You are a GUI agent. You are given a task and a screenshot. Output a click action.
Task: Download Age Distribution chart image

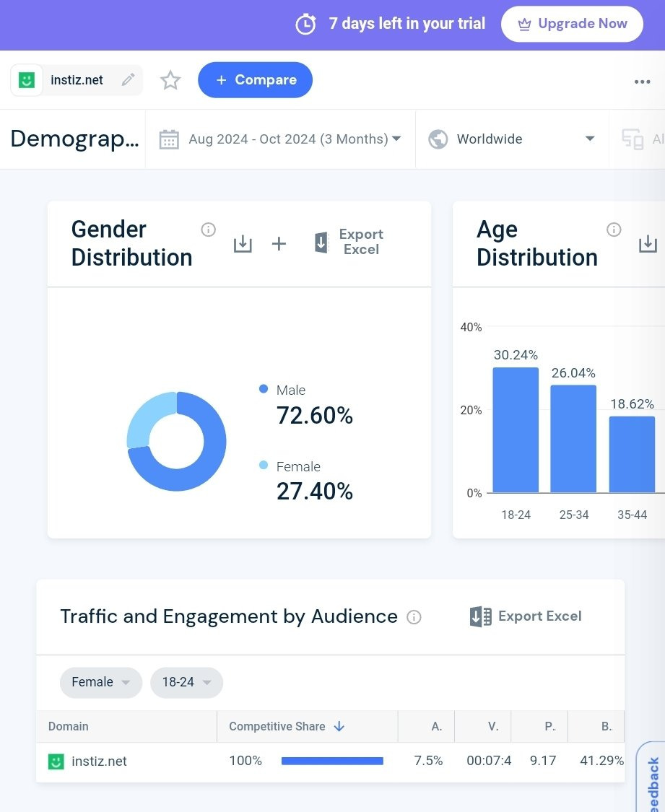coord(648,243)
